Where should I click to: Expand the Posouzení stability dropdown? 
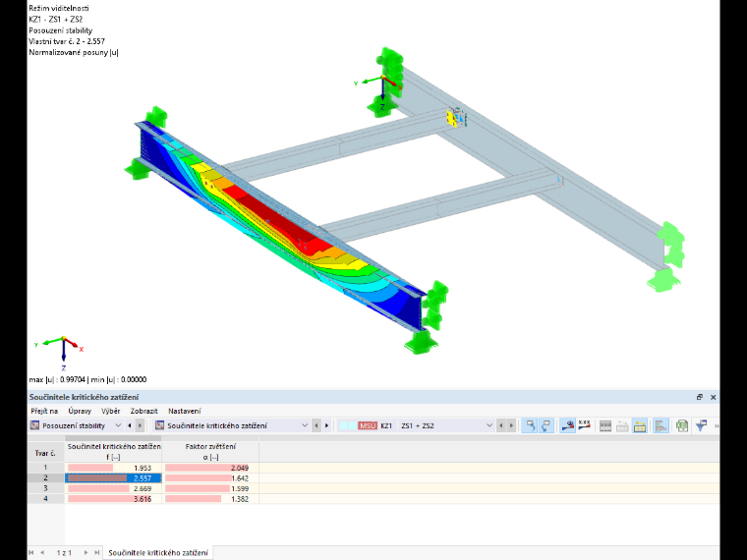coord(118,425)
